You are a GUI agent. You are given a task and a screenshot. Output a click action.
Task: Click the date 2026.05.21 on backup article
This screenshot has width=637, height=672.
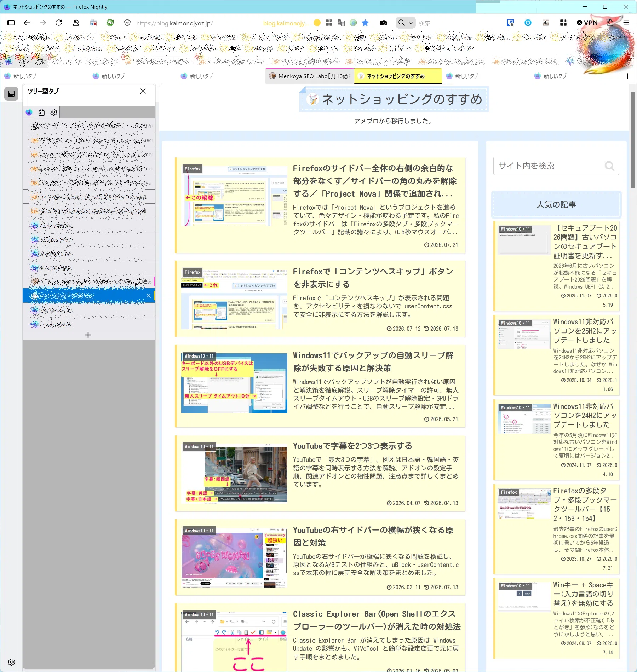click(441, 419)
